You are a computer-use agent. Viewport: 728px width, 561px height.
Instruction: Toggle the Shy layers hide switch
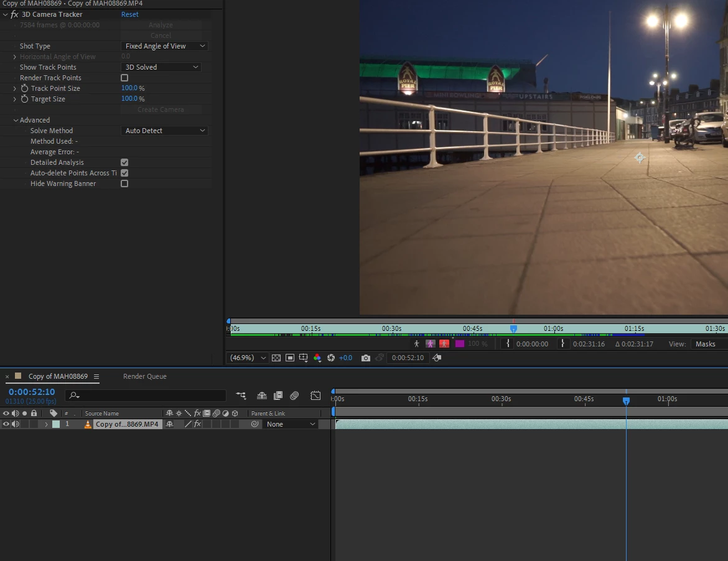coord(262,396)
